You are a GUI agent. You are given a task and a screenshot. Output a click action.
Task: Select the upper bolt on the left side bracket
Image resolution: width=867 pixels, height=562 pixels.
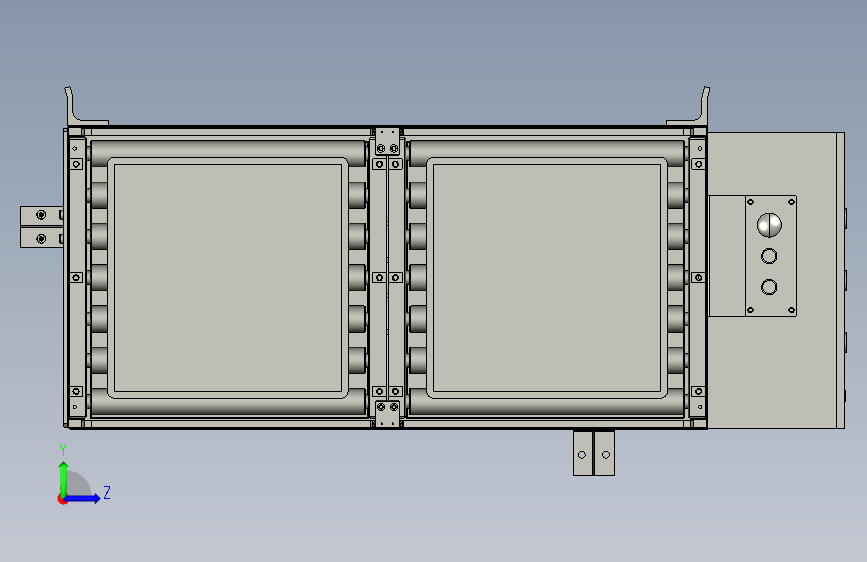[x=41, y=215]
